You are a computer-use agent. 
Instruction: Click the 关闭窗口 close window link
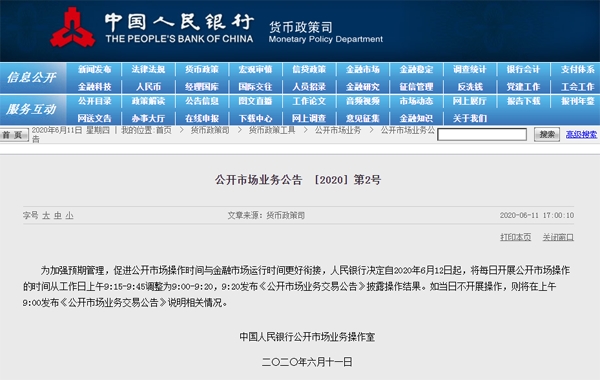tap(558, 237)
